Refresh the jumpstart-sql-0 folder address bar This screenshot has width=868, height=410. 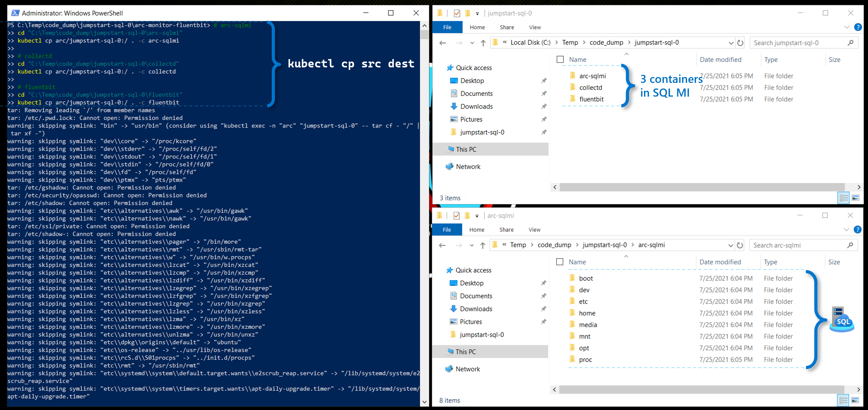(x=740, y=43)
